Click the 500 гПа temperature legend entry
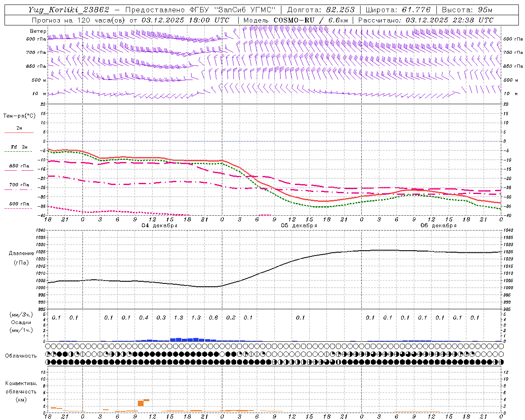Screen dimensions: 525x420 tap(19, 204)
